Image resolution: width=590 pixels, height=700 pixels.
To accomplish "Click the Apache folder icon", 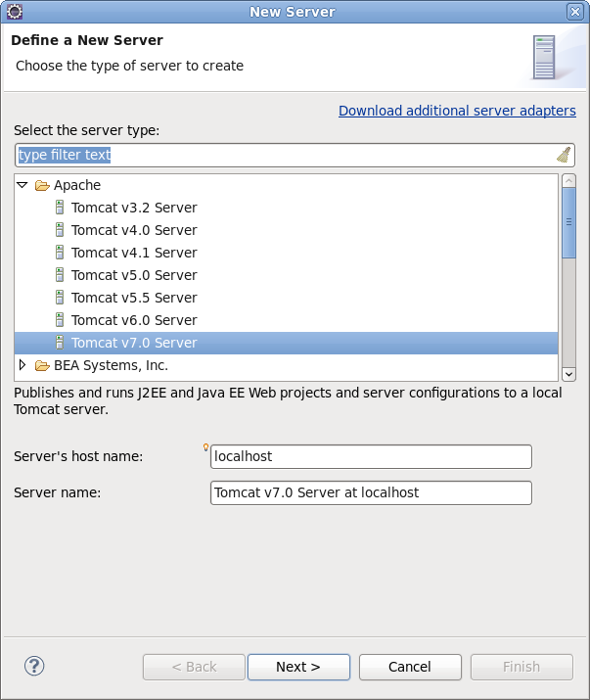I will pos(42,185).
